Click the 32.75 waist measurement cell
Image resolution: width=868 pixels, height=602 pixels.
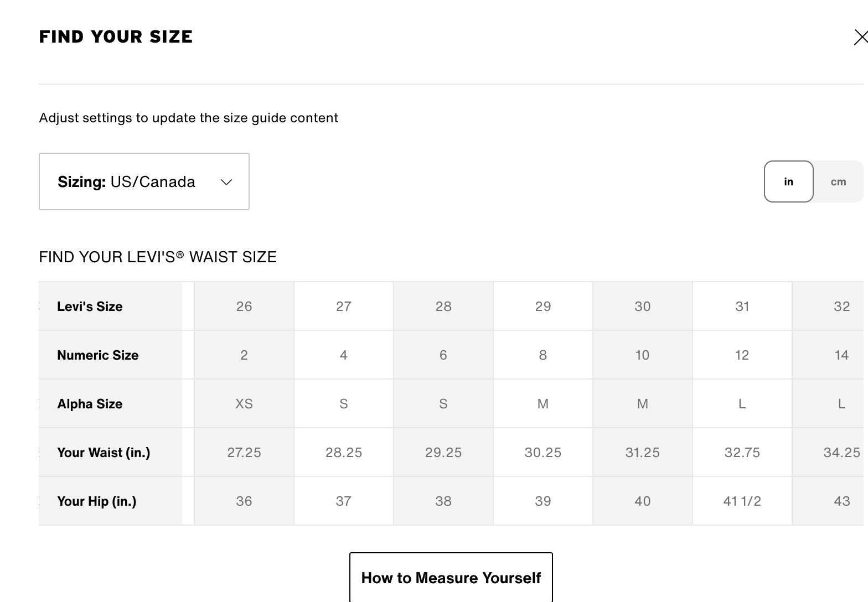coord(742,453)
